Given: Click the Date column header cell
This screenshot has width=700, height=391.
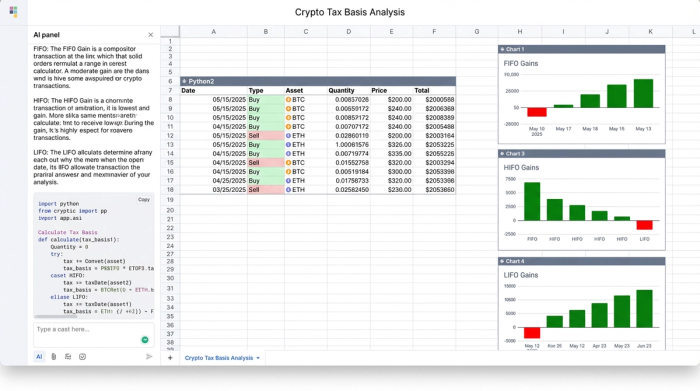Looking at the screenshot, I should pos(213,91).
